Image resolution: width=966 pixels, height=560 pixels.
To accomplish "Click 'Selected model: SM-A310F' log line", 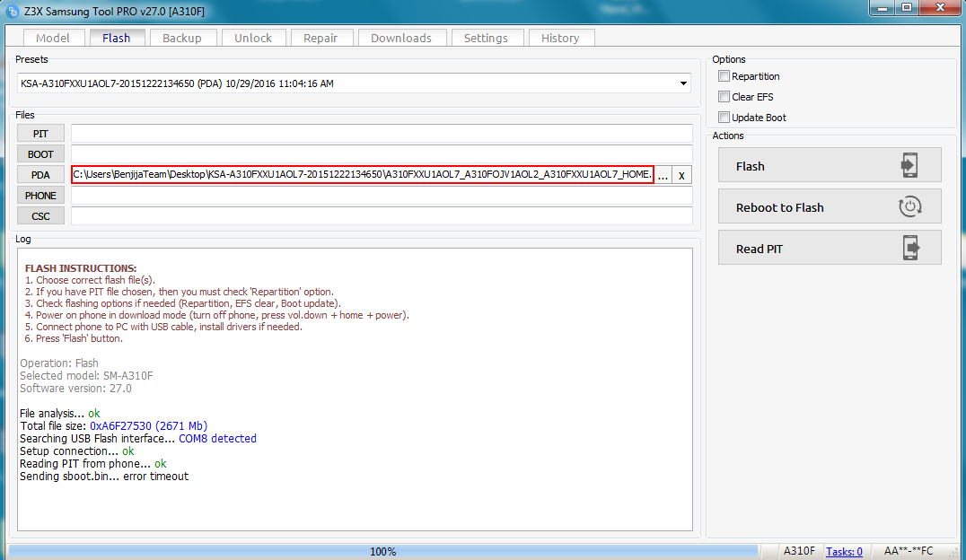I will point(86,376).
